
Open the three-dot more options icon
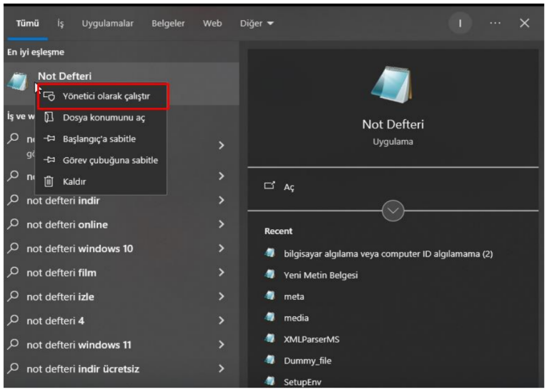click(x=495, y=24)
